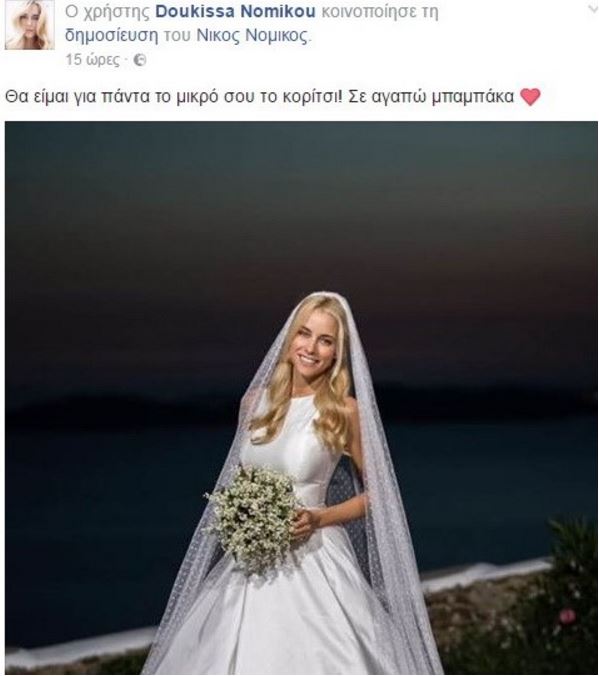Open sharer's timeline via bold name
This screenshot has height=676, width=599.
tap(235, 12)
